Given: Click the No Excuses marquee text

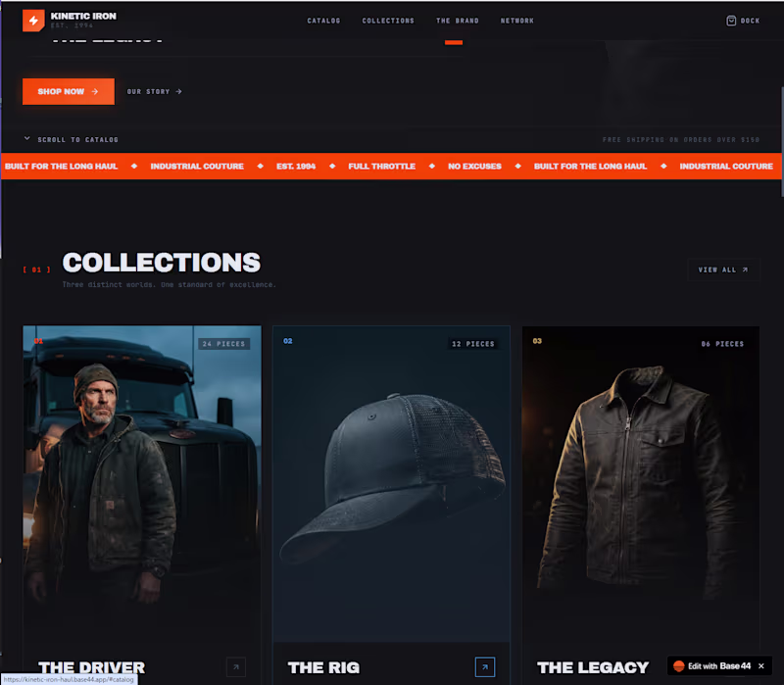Looking at the screenshot, I should [474, 166].
